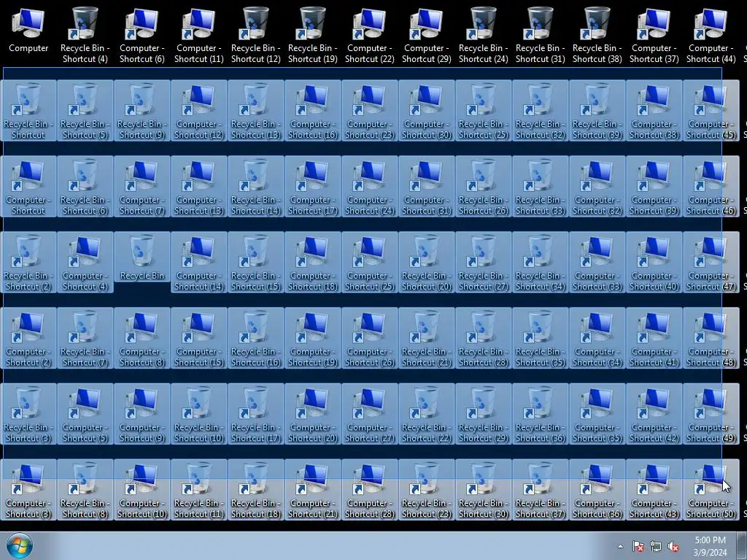
Task: Select Recycle Bin - Shortcut (13) icon
Action: [256, 111]
